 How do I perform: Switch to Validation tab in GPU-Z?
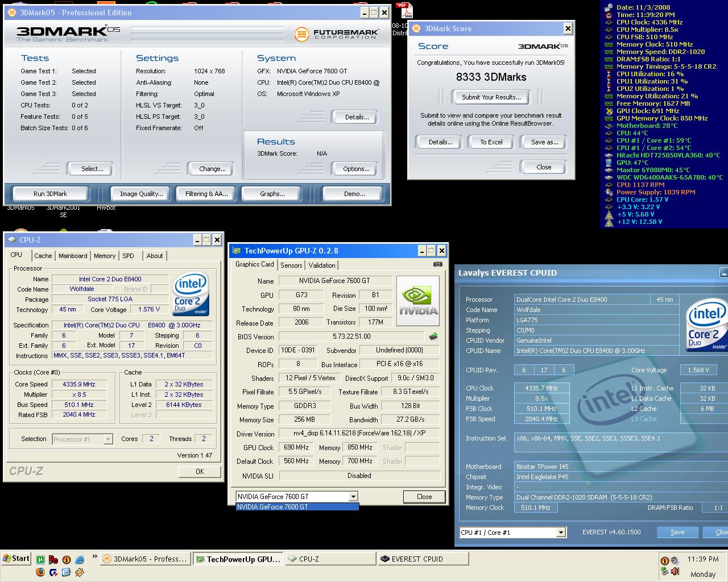[x=322, y=265]
